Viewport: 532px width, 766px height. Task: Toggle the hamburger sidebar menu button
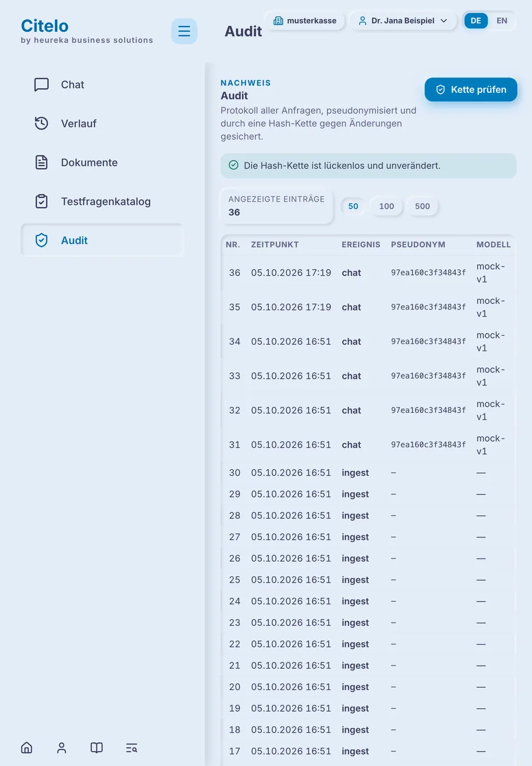(184, 31)
